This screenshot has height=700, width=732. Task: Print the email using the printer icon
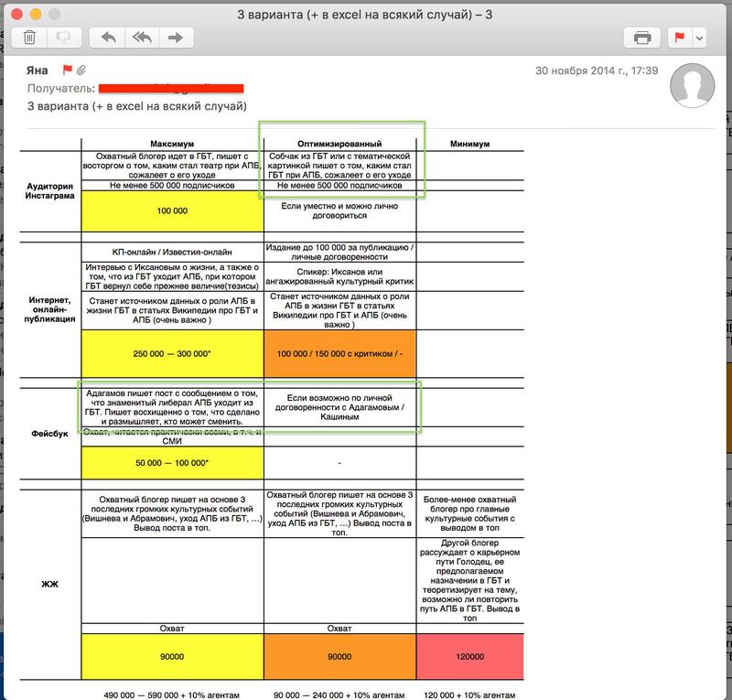[642, 38]
